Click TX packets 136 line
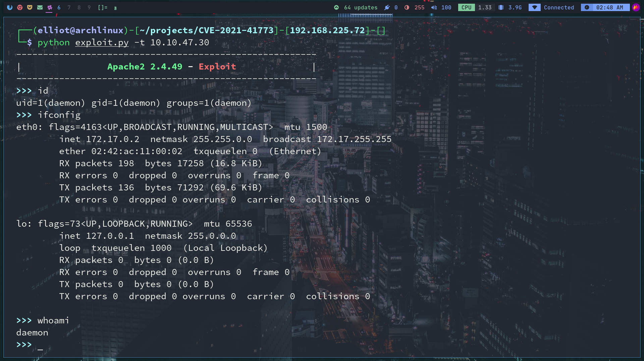Image resolution: width=644 pixels, height=361 pixels. [161, 188]
